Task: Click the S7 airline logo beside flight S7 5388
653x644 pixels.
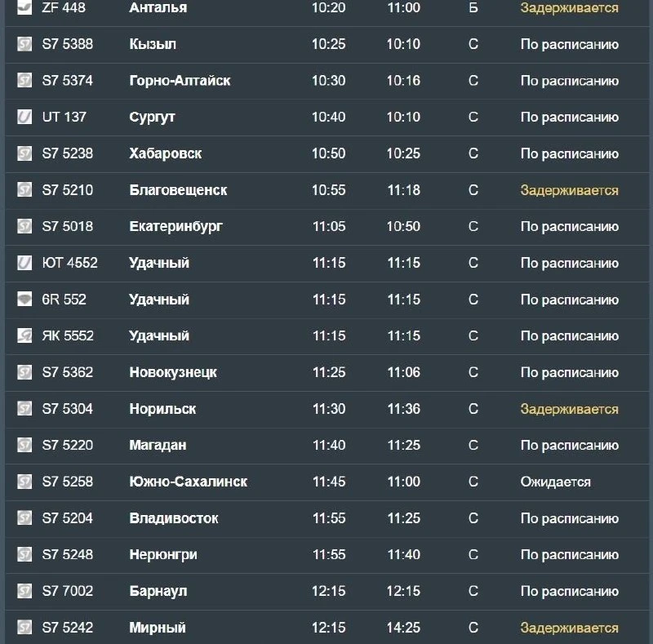Action: [24, 44]
